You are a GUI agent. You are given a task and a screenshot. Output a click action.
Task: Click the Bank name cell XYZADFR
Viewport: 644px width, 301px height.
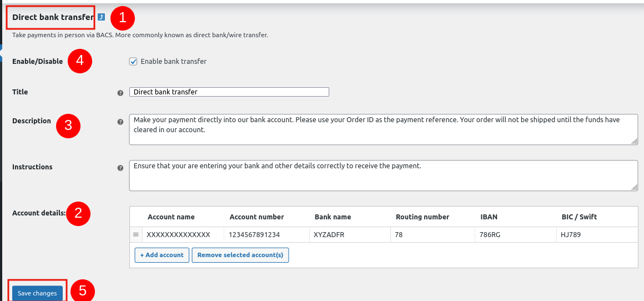point(349,235)
